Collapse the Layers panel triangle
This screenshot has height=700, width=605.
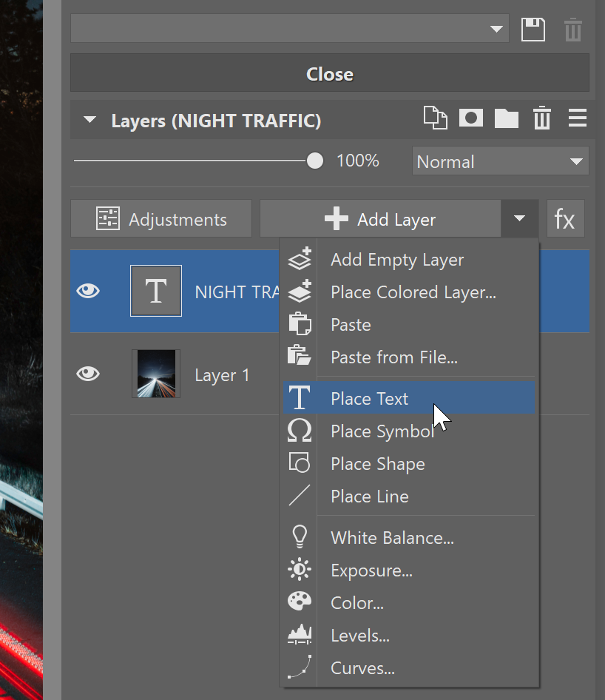click(x=90, y=120)
